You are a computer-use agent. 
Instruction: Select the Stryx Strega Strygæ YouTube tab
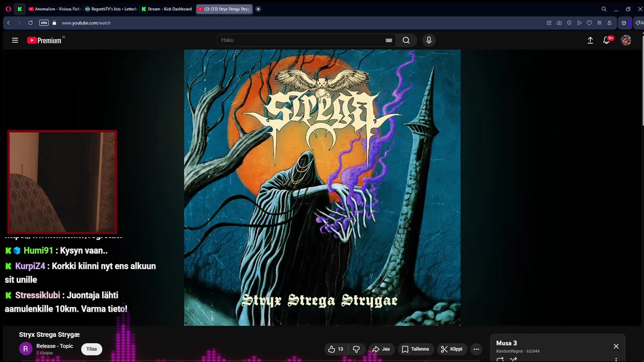pyautogui.click(x=224, y=9)
